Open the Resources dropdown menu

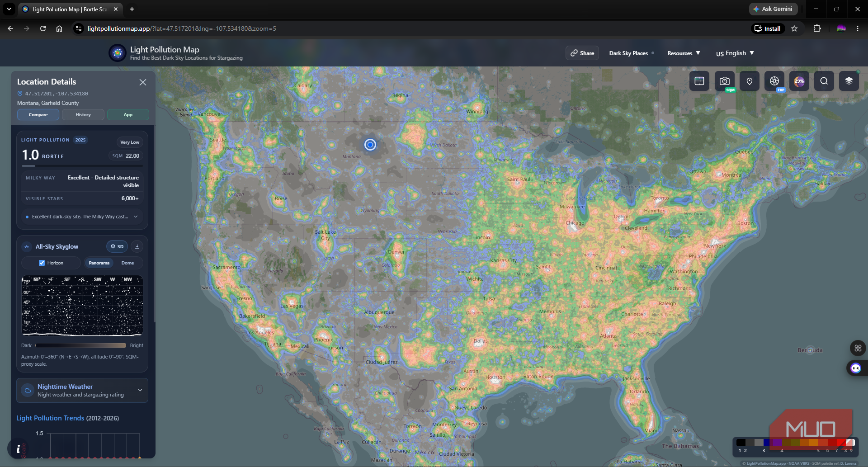[684, 53]
